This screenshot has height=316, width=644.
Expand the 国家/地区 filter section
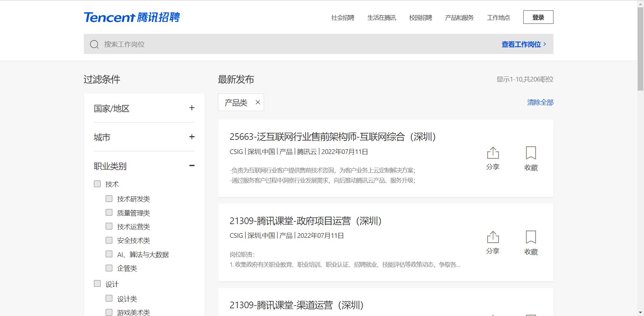192,108
